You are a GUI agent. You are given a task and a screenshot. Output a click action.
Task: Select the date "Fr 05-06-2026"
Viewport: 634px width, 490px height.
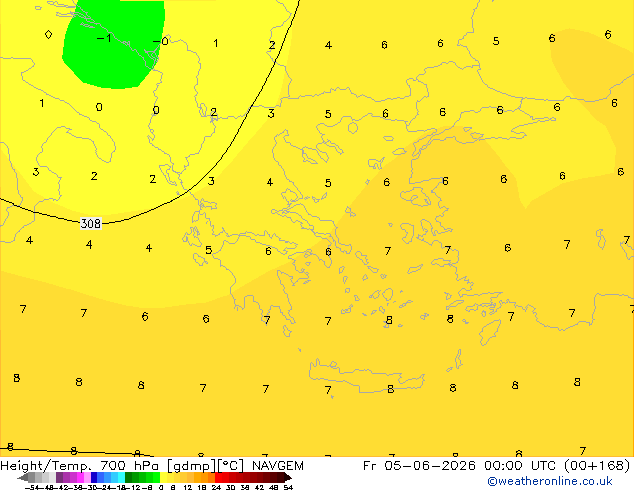419,466
